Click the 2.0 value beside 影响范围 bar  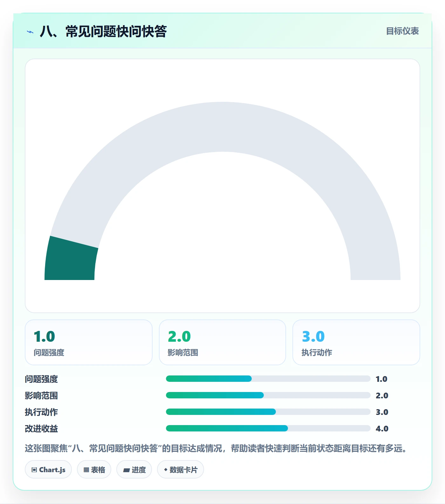(382, 395)
